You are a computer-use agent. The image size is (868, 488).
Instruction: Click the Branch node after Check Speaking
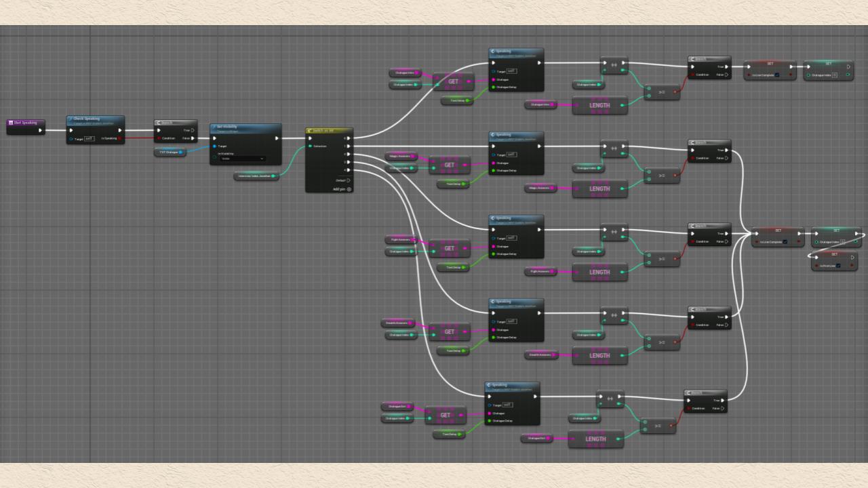175,123
